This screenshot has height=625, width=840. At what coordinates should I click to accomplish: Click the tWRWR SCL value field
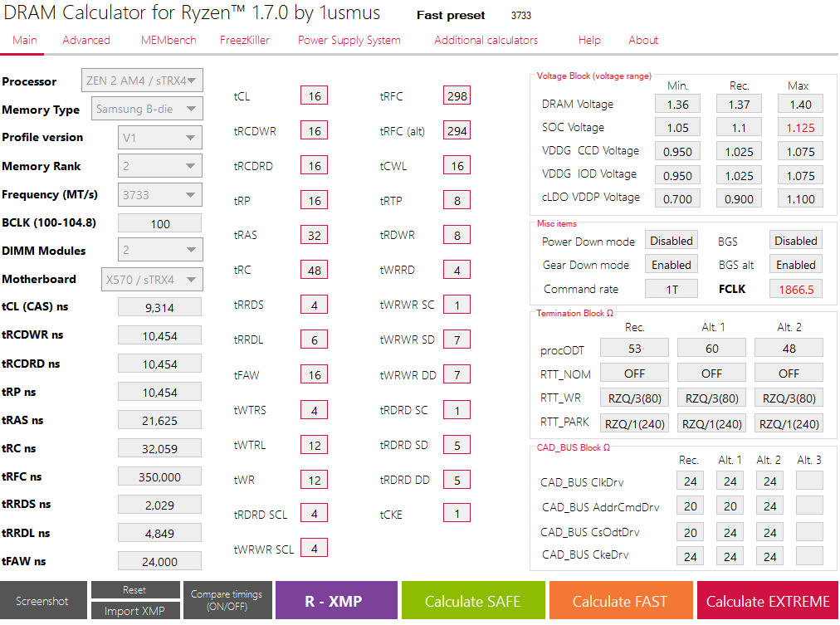click(315, 548)
